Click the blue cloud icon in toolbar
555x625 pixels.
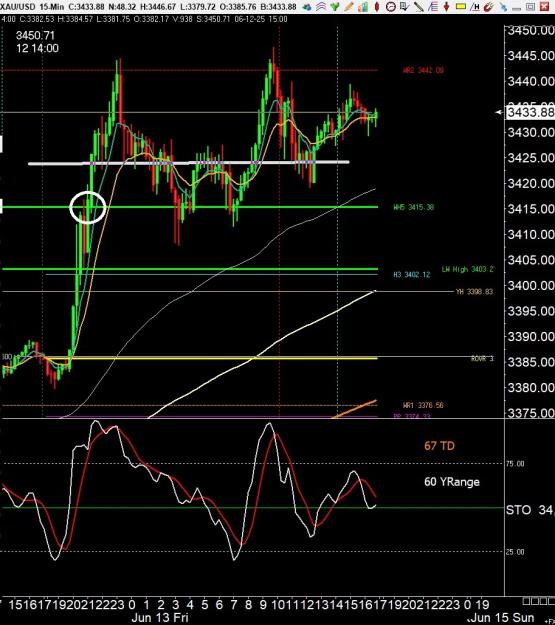(307, 7)
